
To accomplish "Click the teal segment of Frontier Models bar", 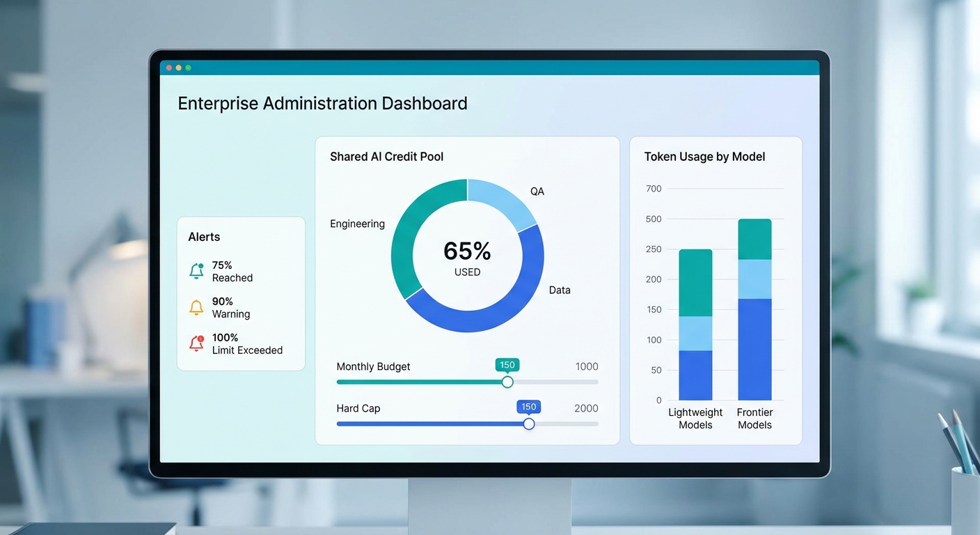I will tap(755, 240).
